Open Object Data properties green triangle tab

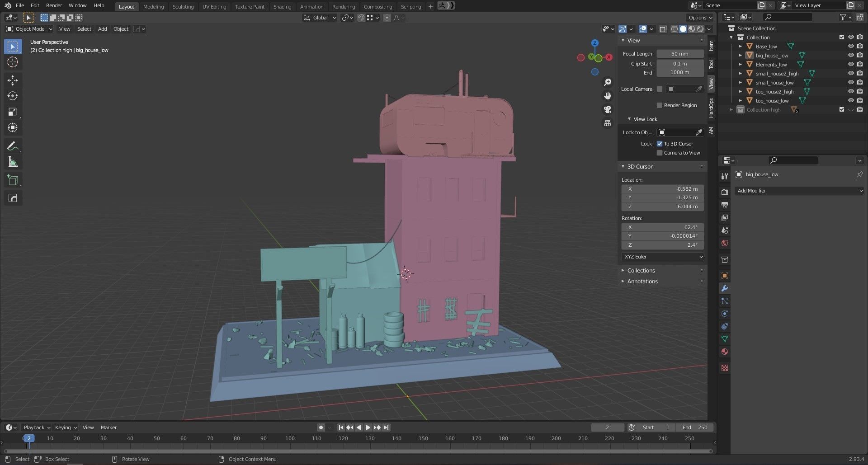point(724,339)
